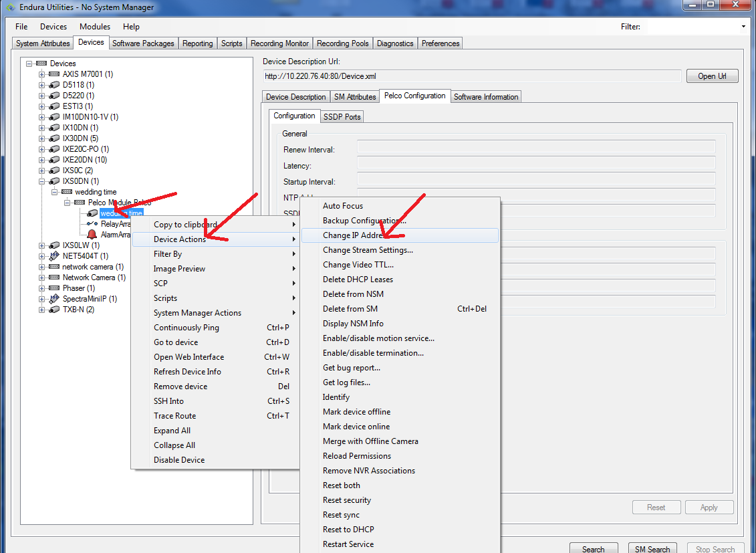Collapse the IXS0DN tree node
This screenshot has height=553, width=756.
tap(41, 181)
